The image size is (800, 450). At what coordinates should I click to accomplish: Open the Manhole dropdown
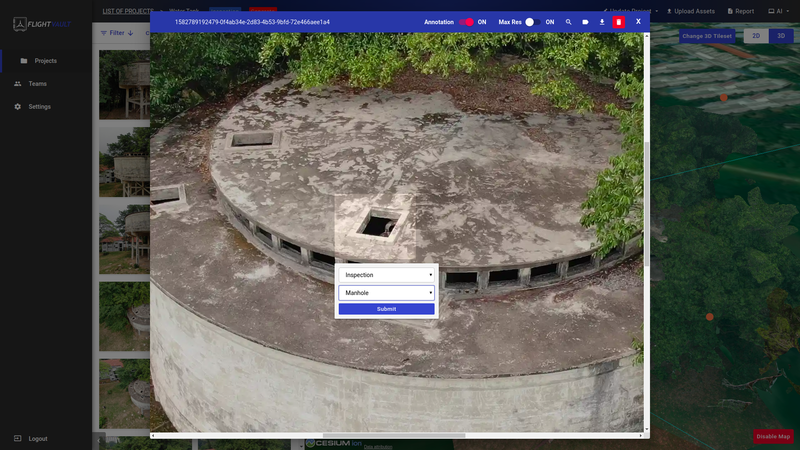pos(386,293)
